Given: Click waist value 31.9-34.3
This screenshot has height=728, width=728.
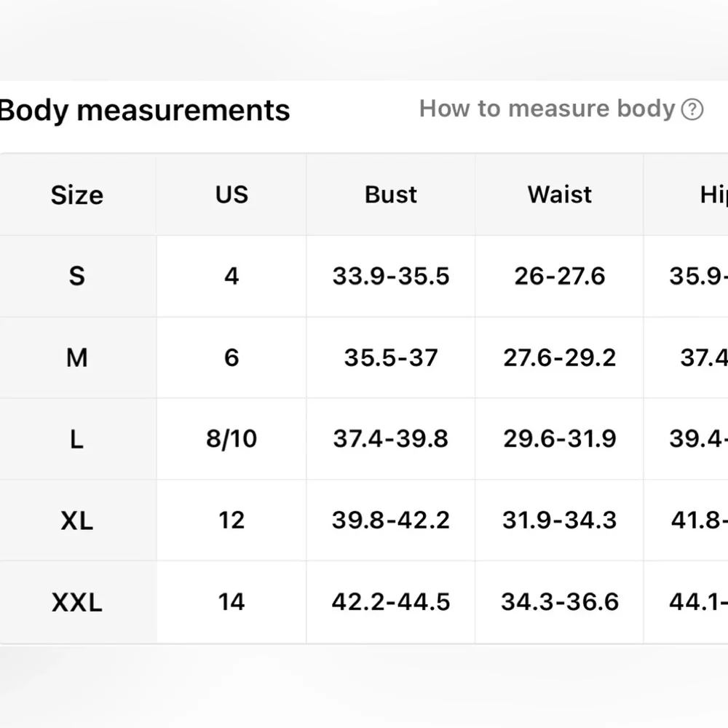Looking at the screenshot, I should tap(560, 521).
